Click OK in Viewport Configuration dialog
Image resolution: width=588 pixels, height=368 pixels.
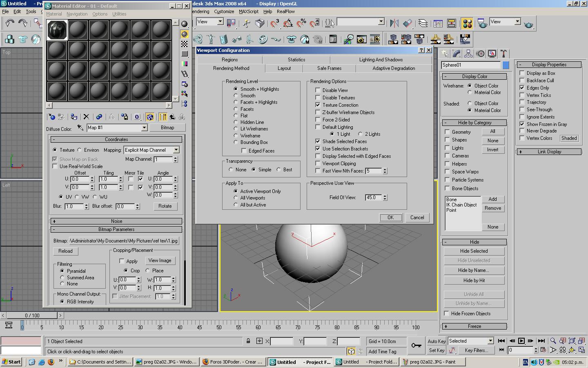click(x=390, y=218)
